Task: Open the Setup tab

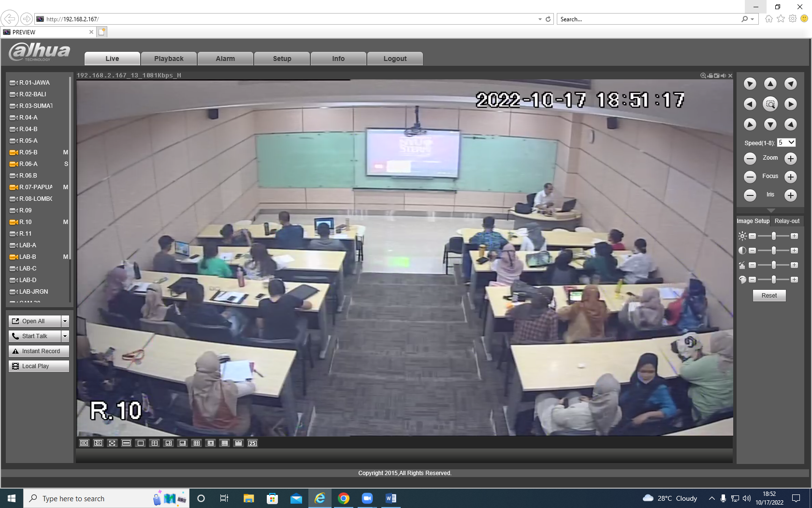Action: (x=282, y=59)
